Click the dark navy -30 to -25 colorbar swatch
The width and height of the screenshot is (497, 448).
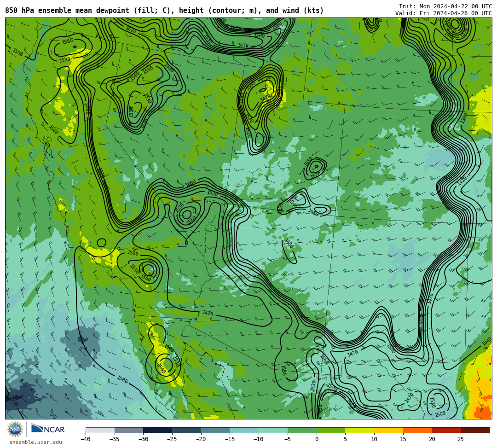(158, 430)
